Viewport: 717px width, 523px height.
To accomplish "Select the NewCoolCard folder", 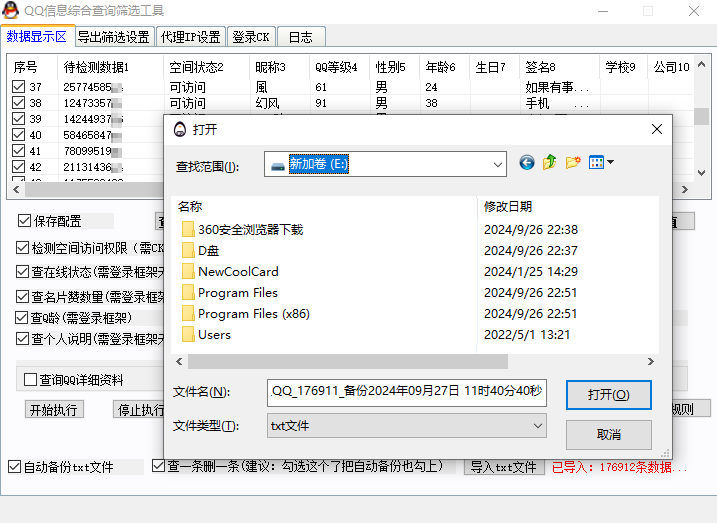I will [x=237, y=272].
